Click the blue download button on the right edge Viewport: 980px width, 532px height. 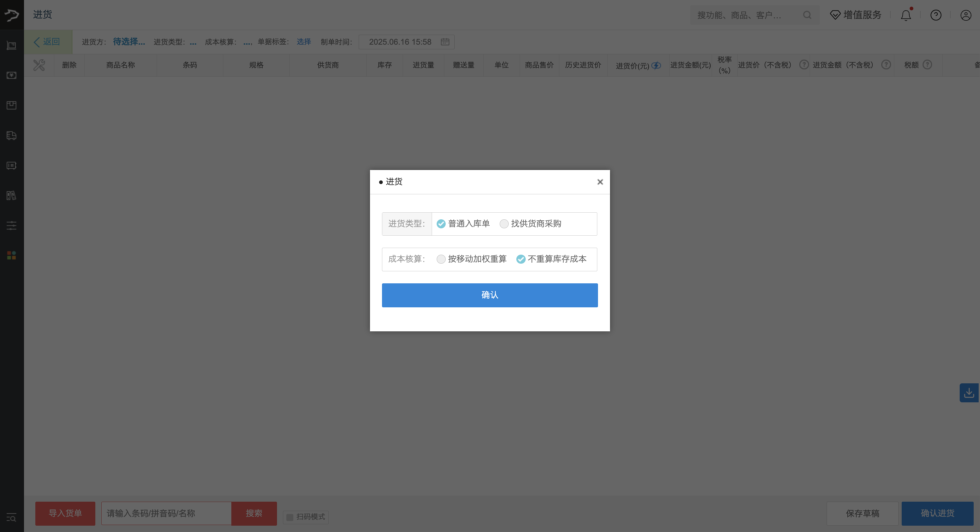969,393
